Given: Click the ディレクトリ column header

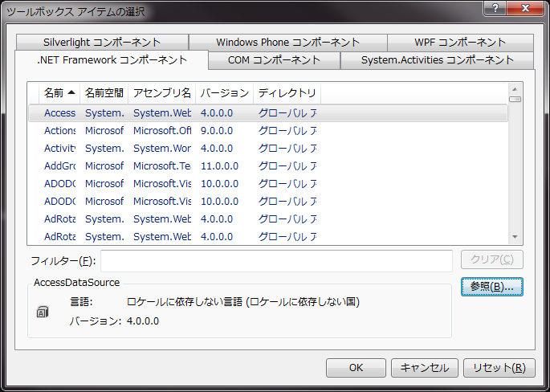Looking at the screenshot, I should point(287,93).
